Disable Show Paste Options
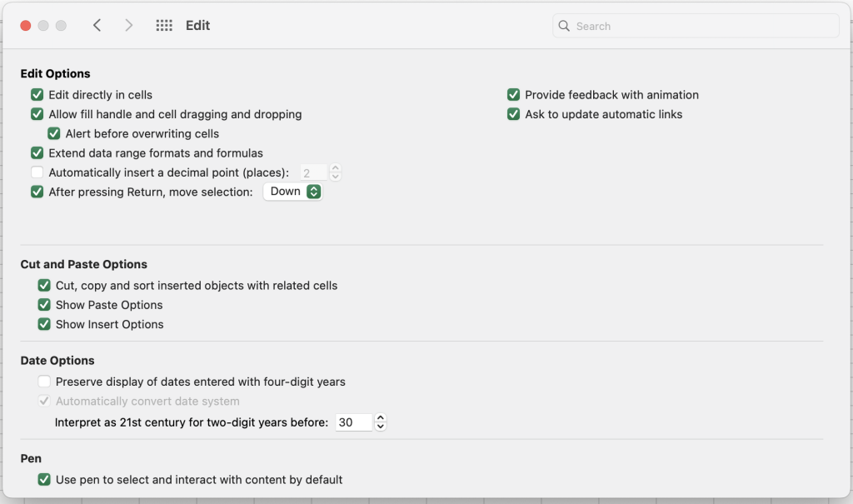The width and height of the screenshot is (853, 504). 44,305
